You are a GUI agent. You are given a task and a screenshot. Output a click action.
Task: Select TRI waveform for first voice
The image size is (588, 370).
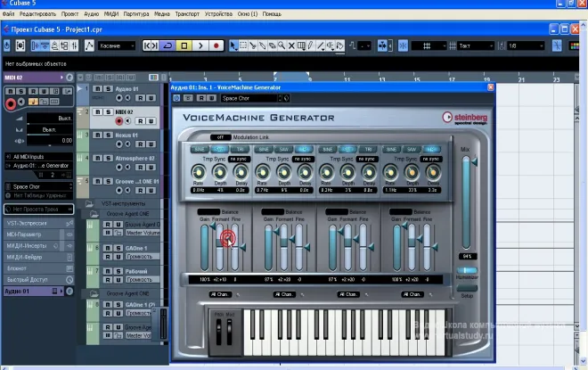click(240, 150)
